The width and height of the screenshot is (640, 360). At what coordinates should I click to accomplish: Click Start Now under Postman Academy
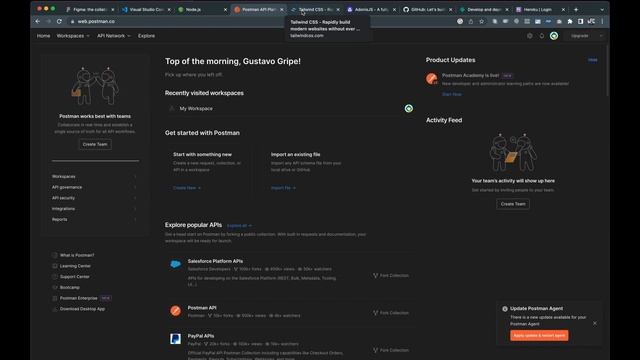(x=452, y=94)
